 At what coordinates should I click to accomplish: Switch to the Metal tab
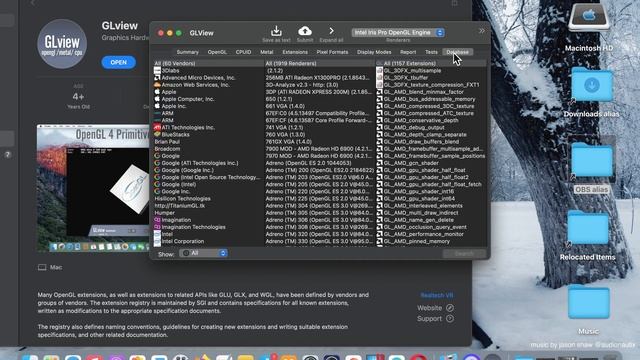click(x=267, y=52)
